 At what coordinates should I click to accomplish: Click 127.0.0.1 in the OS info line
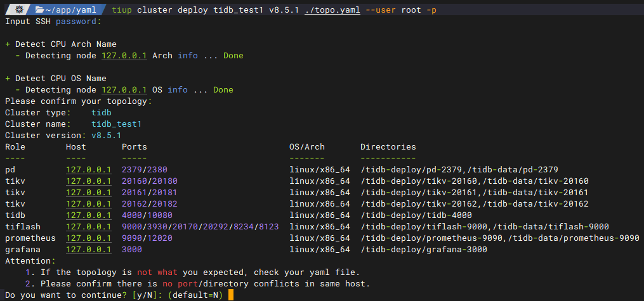pos(124,90)
